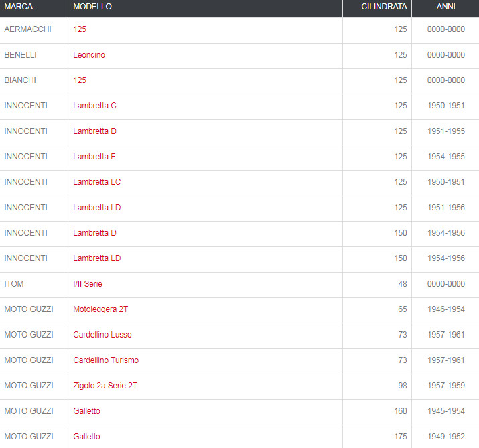Click the years 1957-1959

pyautogui.click(x=446, y=386)
